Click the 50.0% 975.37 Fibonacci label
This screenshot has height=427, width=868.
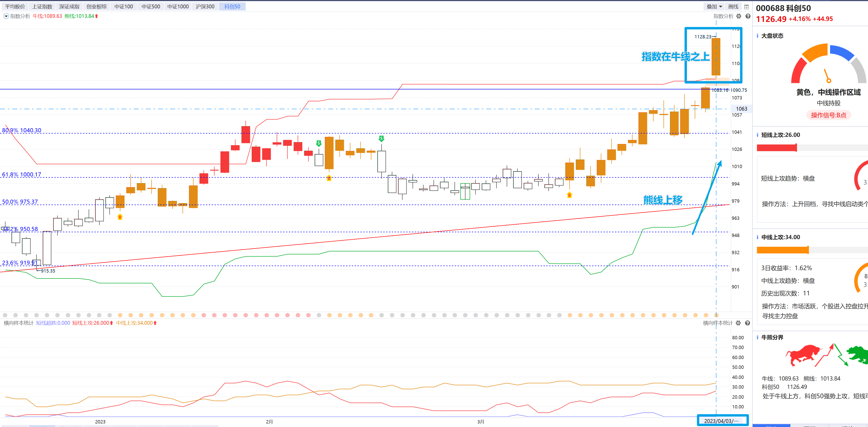(x=20, y=201)
